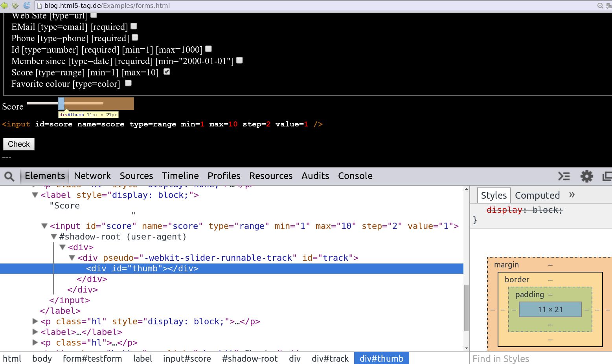The width and height of the screenshot is (612, 364).
Task: Show the DevTools console drawer icon
Action: tap(564, 176)
